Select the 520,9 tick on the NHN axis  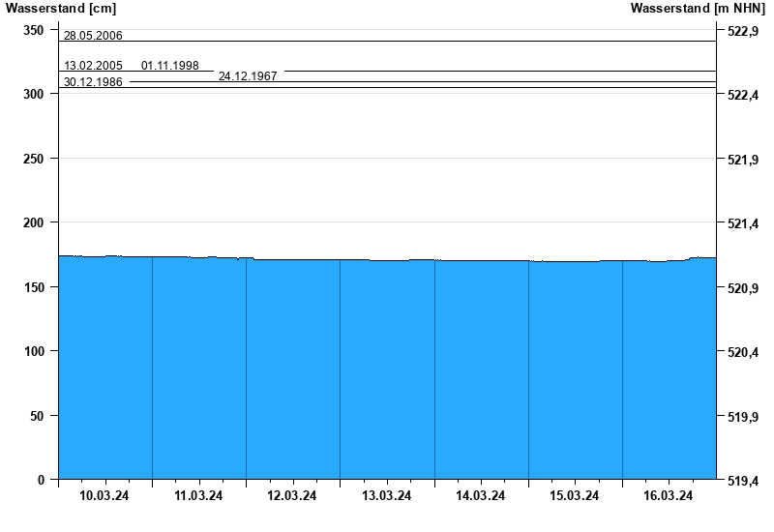(x=741, y=288)
